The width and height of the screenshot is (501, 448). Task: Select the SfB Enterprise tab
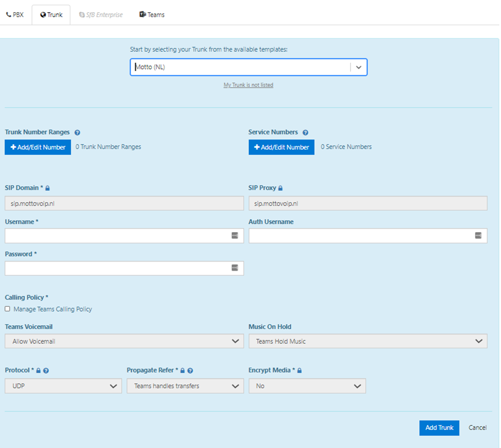pyautogui.click(x=101, y=14)
